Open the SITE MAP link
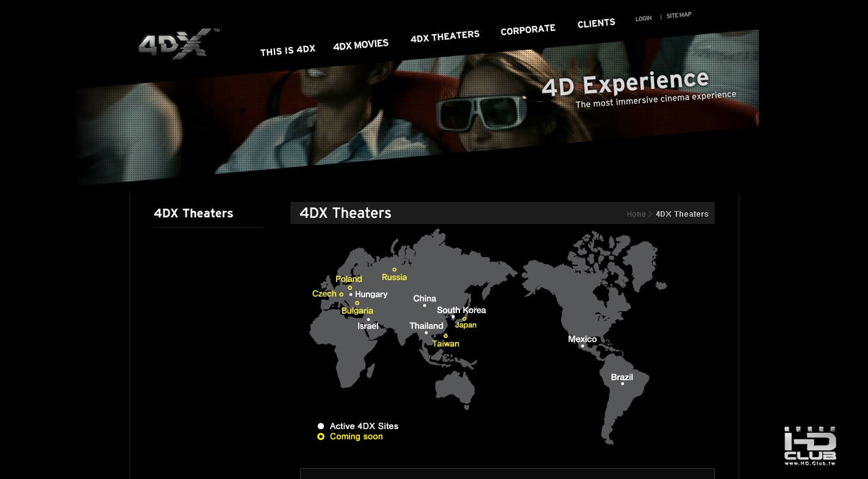This screenshot has height=479, width=868. [679, 15]
